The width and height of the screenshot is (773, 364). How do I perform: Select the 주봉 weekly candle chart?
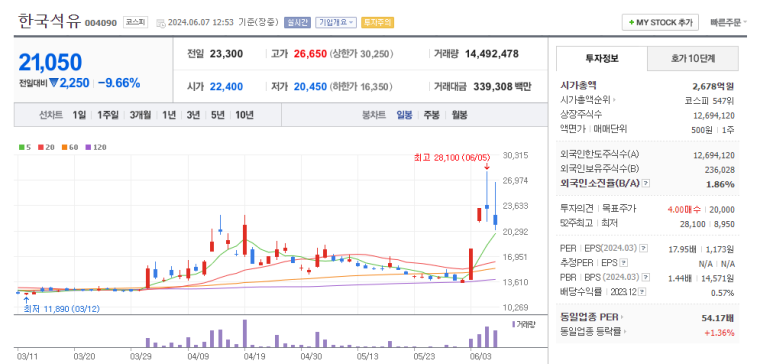pyautogui.click(x=432, y=115)
